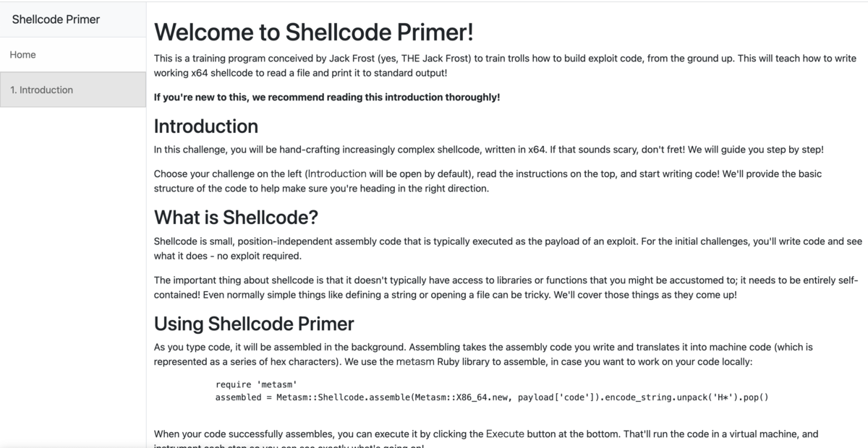Click inline Introduction word in Choose paragraph
This screenshot has height=448, width=868.
(337, 174)
